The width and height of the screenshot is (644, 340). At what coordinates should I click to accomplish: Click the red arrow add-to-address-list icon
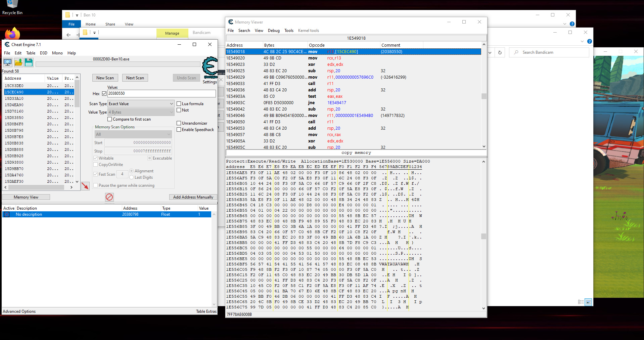click(x=85, y=186)
